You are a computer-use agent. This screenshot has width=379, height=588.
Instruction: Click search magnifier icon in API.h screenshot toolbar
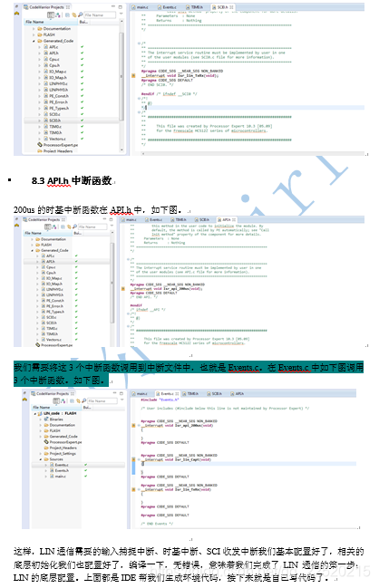(x=74, y=227)
